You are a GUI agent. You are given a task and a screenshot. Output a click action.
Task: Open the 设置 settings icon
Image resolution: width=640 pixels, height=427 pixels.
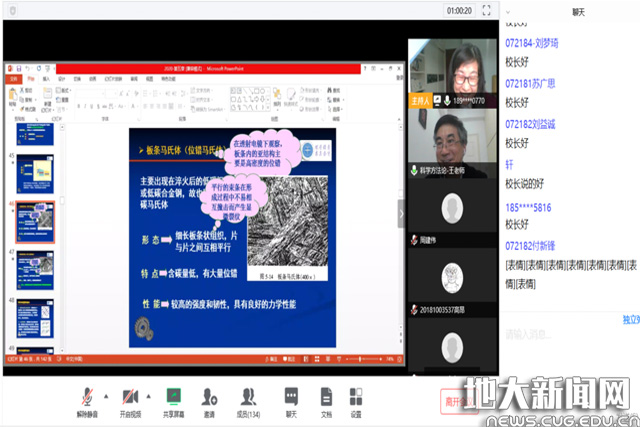(x=355, y=397)
